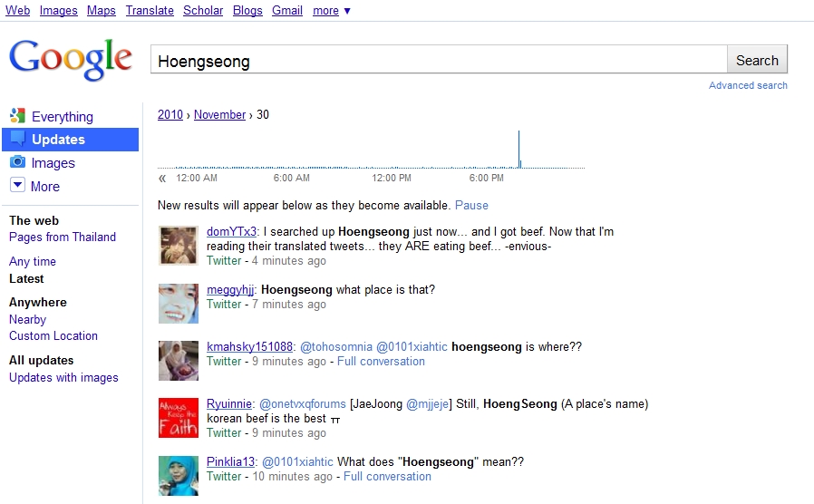Screen dimensions: 814x504
Task: Pause the live results stream
Action: pyautogui.click(x=471, y=206)
